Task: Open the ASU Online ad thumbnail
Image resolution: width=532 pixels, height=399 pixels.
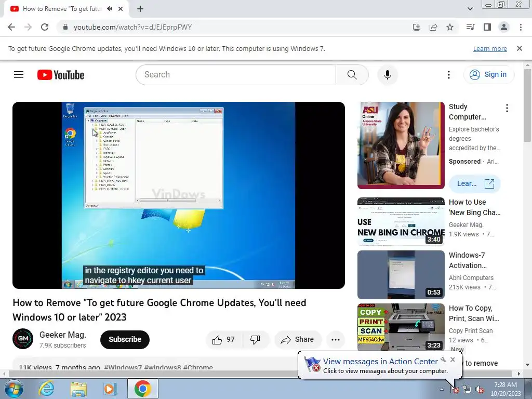Action: pyautogui.click(x=401, y=145)
